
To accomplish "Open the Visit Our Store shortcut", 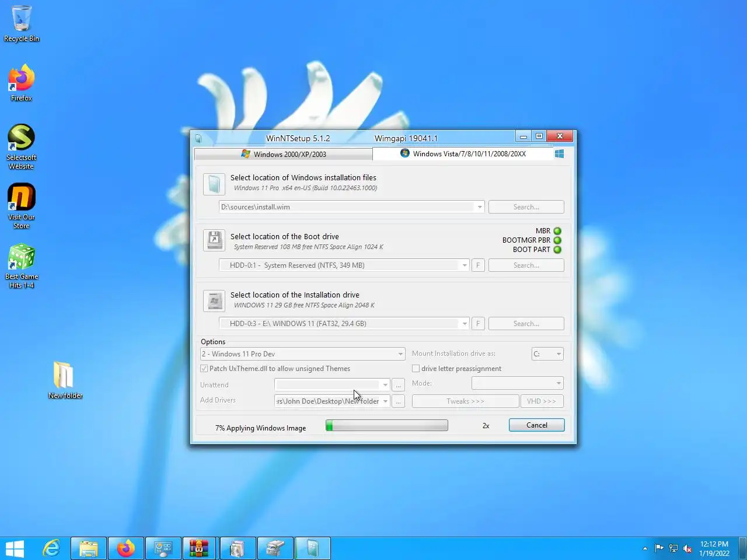I will 22,206.
